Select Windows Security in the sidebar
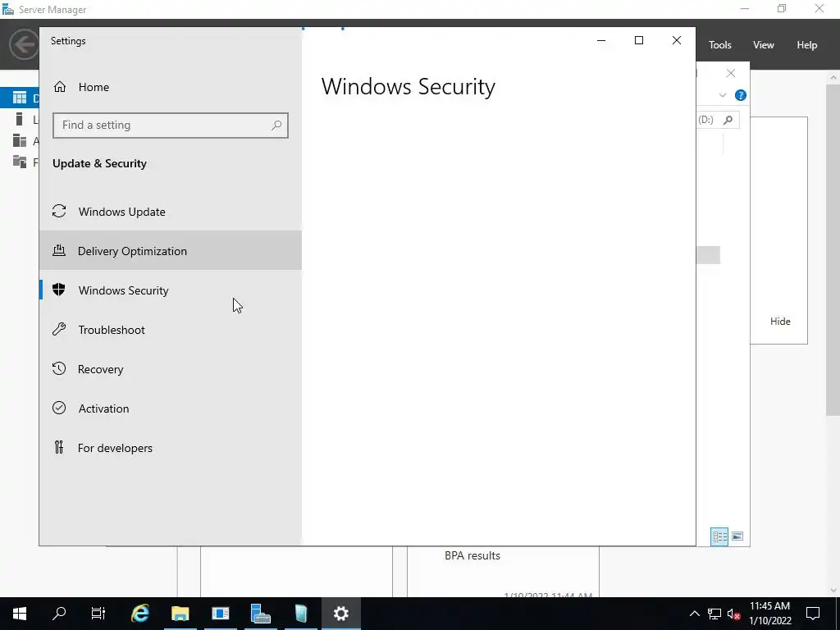The image size is (840, 630). [x=171, y=290]
